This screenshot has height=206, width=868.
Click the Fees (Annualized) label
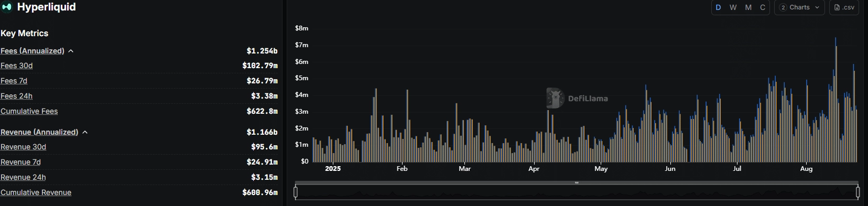tap(32, 51)
